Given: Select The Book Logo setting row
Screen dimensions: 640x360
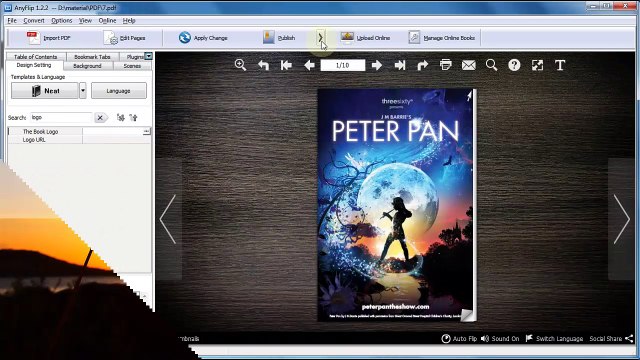Looking at the screenshot, I should [x=80, y=131].
